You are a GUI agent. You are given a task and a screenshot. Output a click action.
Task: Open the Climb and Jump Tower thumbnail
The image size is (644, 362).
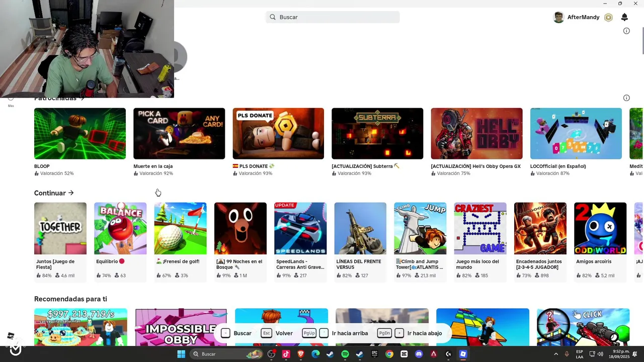(x=420, y=229)
